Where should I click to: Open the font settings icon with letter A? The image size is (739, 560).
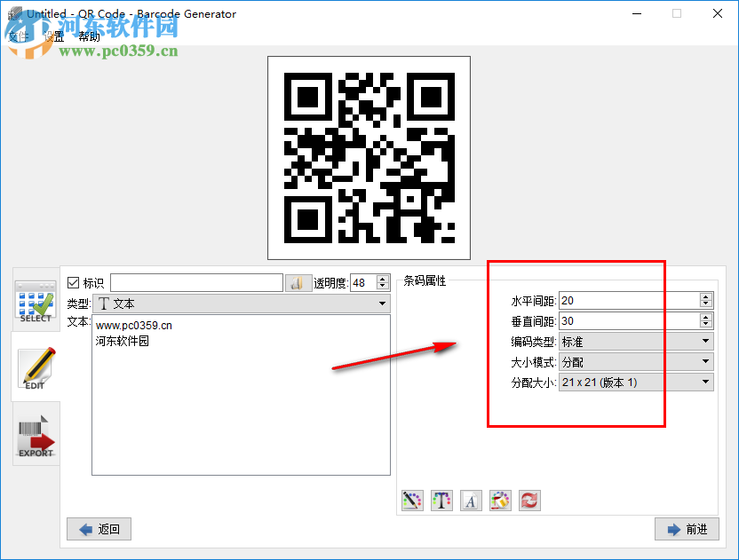pyautogui.click(x=471, y=500)
